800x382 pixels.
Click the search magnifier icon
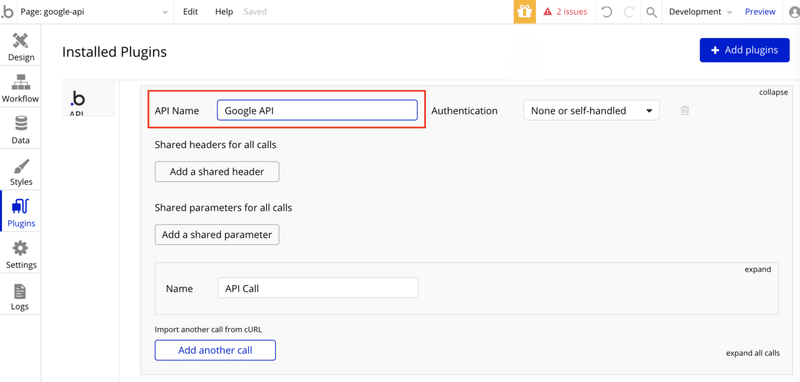pyautogui.click(x=651, y=12)
